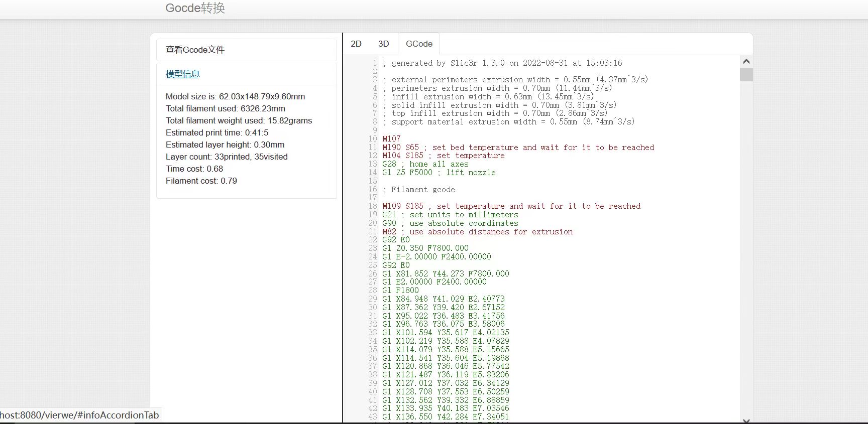The width and height of the screenshot is (868, 424).
Task: Click the M82 absolute distances for extrusion line
Action: tap(477, 232)
